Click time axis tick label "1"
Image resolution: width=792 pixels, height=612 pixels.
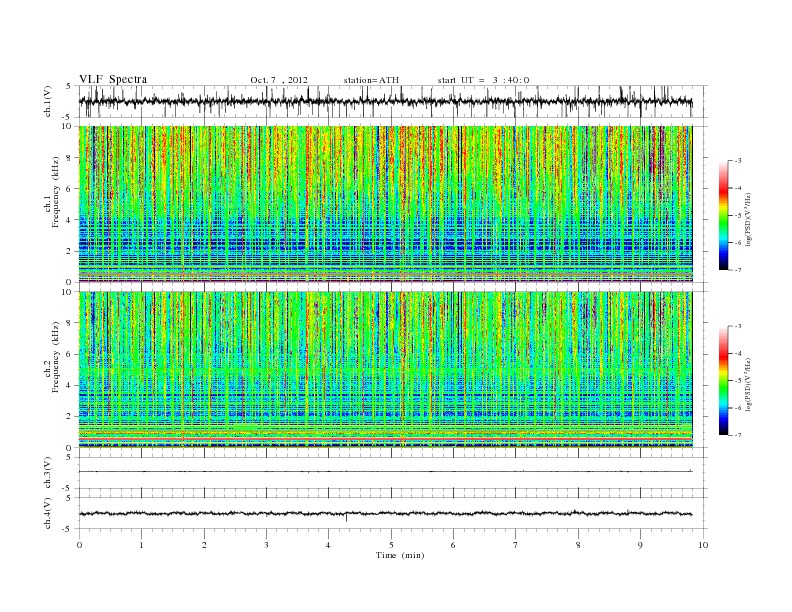(141, 545)
